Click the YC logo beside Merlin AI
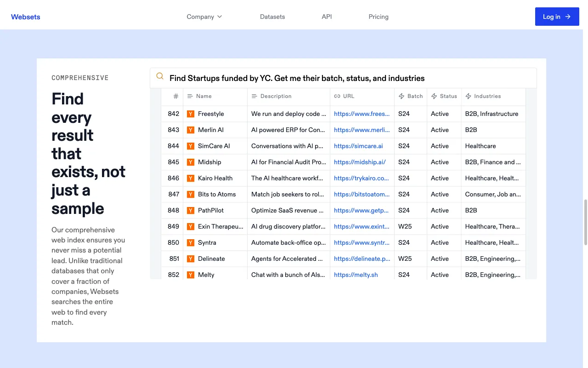Viewport: 588px width, 368px height. click(x=191, y=130)
